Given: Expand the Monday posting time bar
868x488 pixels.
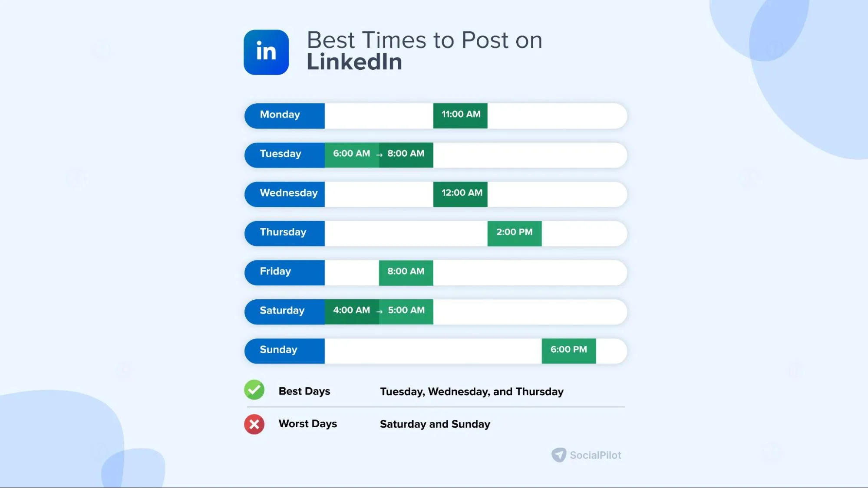Looking at the screenshot, I should 461,115.
